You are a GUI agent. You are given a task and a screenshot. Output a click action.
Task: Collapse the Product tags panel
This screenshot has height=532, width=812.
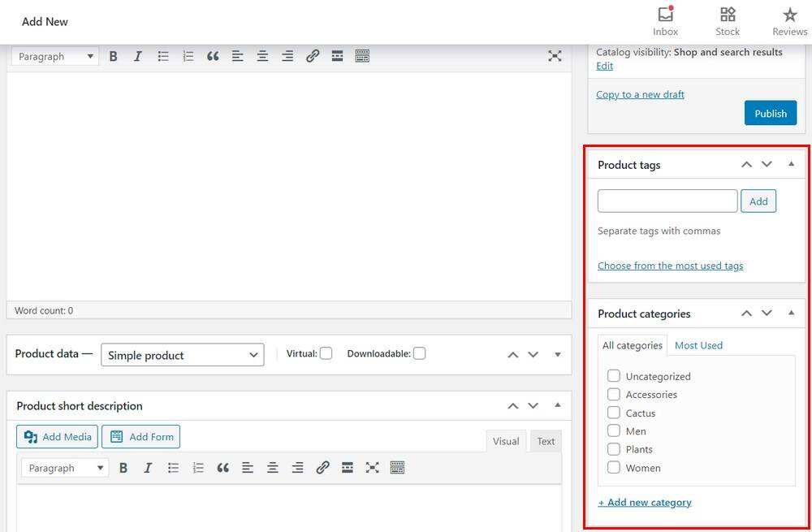[x=791, y=164]
